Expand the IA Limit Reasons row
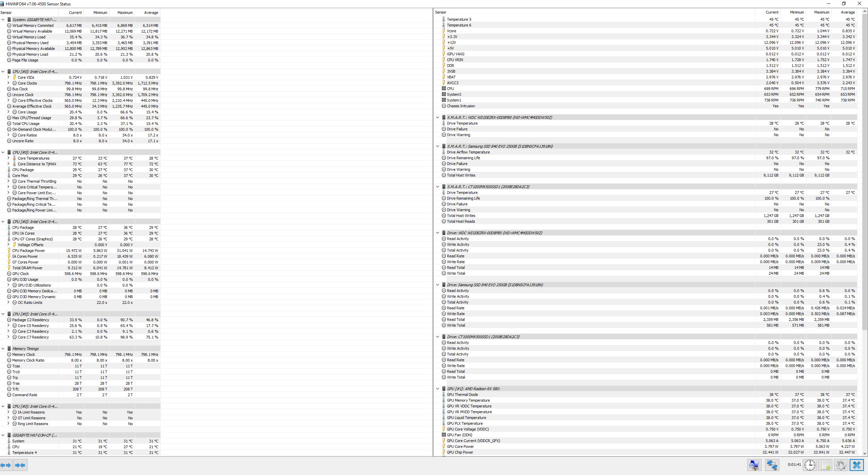868x475 pixels. (x=8, y=412)
